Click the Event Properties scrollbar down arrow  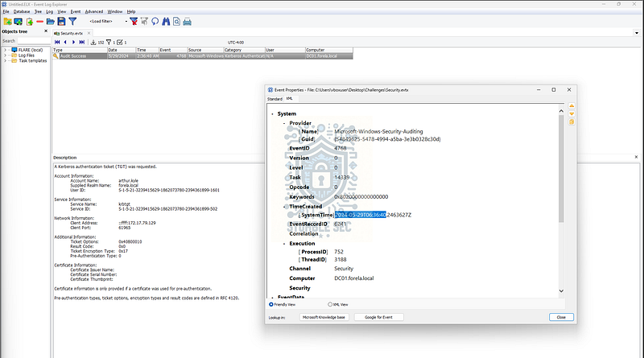click(561, 291)
